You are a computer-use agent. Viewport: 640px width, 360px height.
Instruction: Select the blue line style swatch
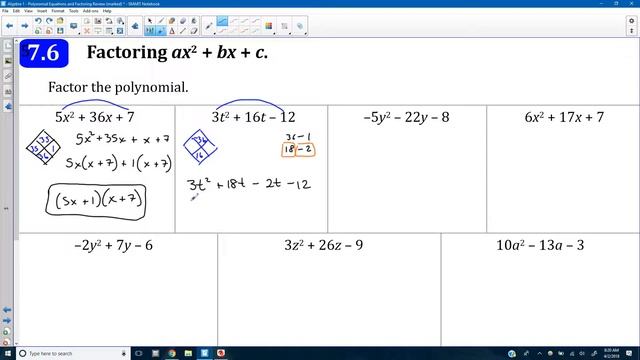click(x=222, y=21)
